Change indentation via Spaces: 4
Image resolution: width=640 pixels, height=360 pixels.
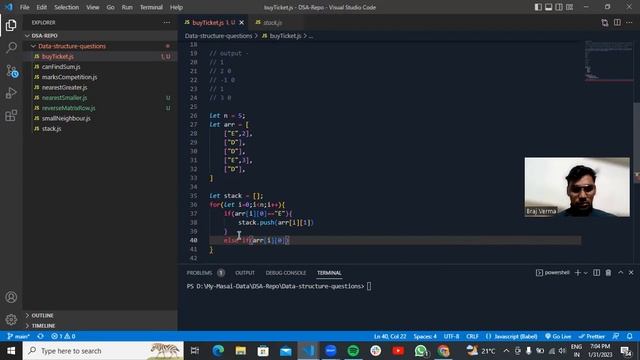[x=425, y=336]
